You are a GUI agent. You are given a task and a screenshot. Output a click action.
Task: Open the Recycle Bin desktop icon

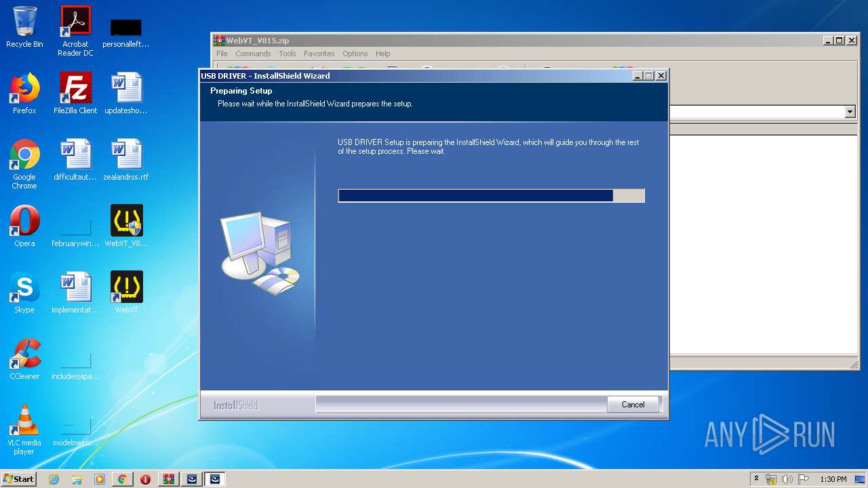(24, 27)
